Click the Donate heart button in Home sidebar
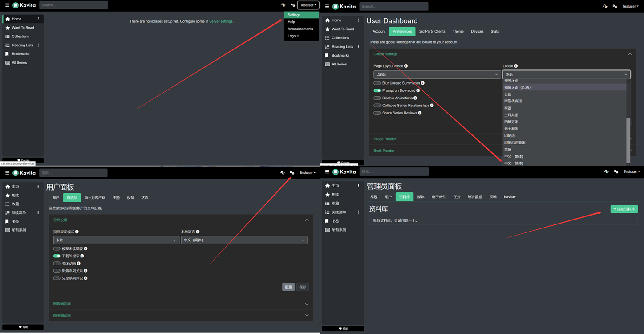 coord(23,160)
